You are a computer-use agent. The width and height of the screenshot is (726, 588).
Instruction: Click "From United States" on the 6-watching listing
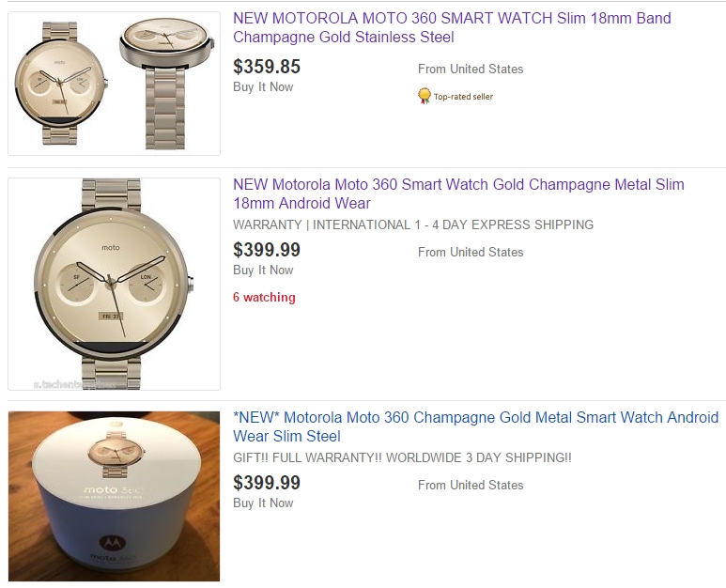click(x=471, y=253)
